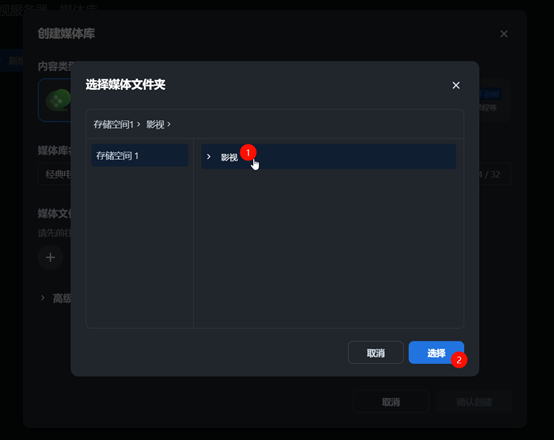Close the 创建媒体库 background window

[x=504, y=34]
